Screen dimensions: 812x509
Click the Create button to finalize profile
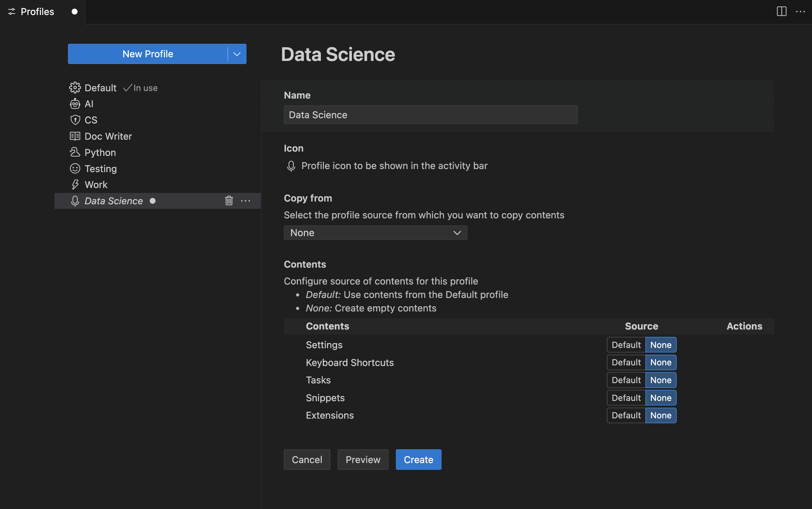[419, 459]
